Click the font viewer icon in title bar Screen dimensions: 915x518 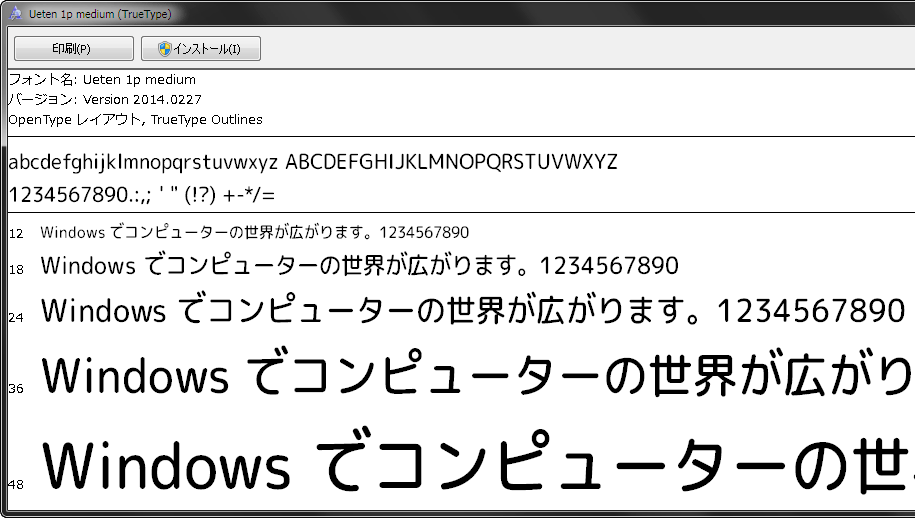[16, 13]
